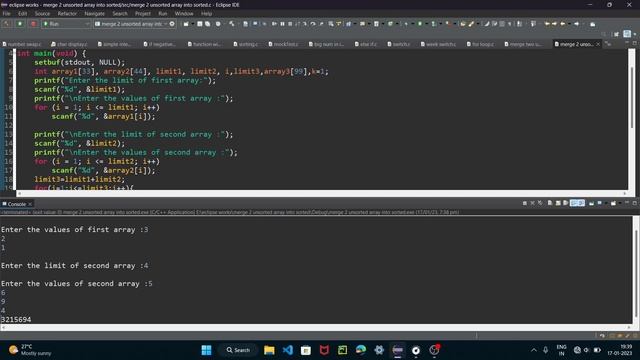
Task: Click the Save toolbar icon
Action: click(x=200, y=24)
